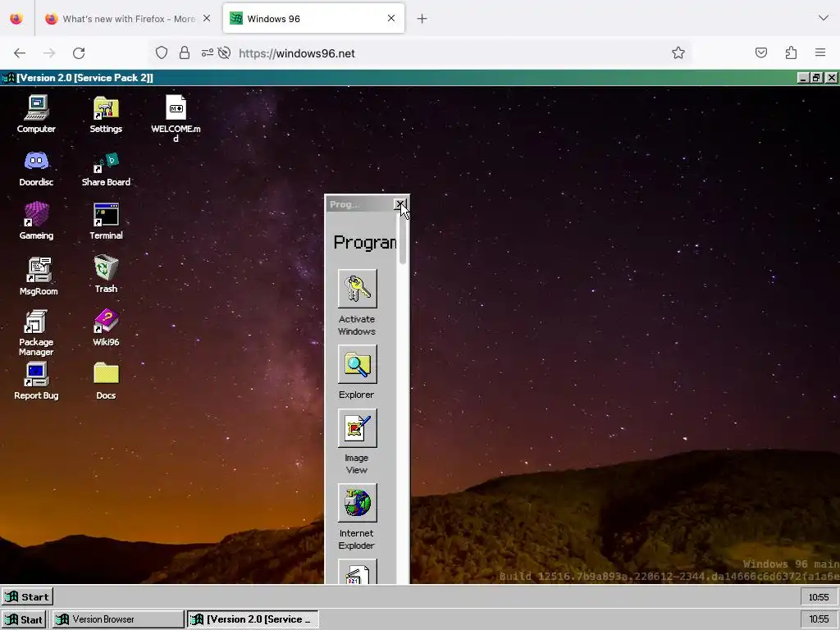Image resolution: width=840 pixels, height=630 pixels.
Task: Go back in the browser
Action: [x=20, y=53]
